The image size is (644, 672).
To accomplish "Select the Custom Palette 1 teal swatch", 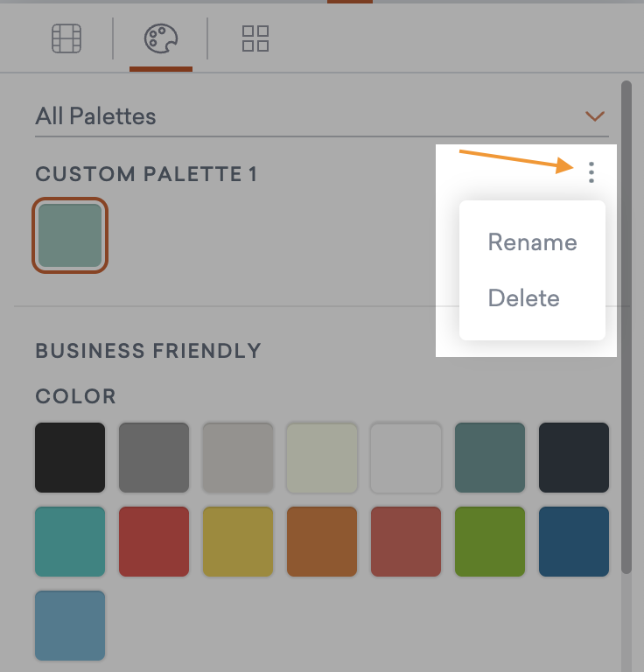I will click(x=70, y=235).
